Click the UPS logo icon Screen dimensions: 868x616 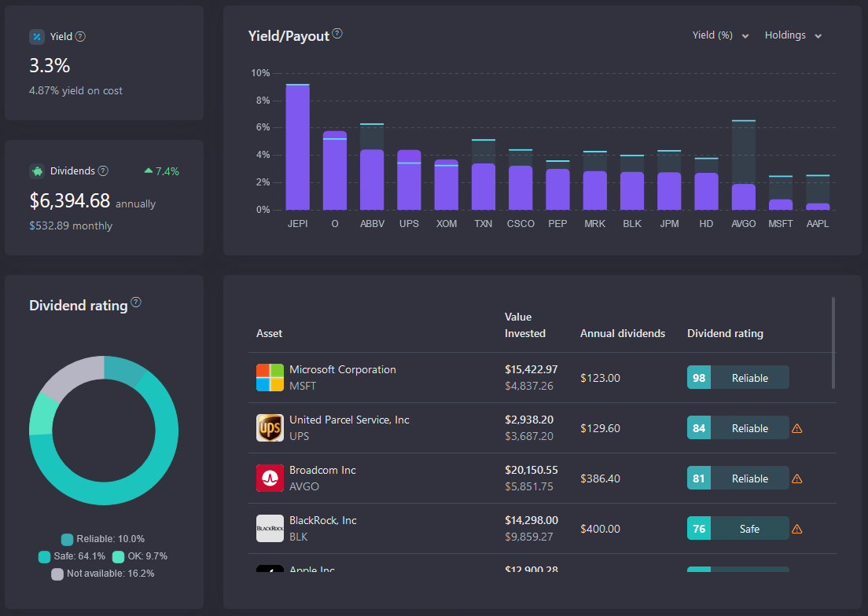[270, 428]
